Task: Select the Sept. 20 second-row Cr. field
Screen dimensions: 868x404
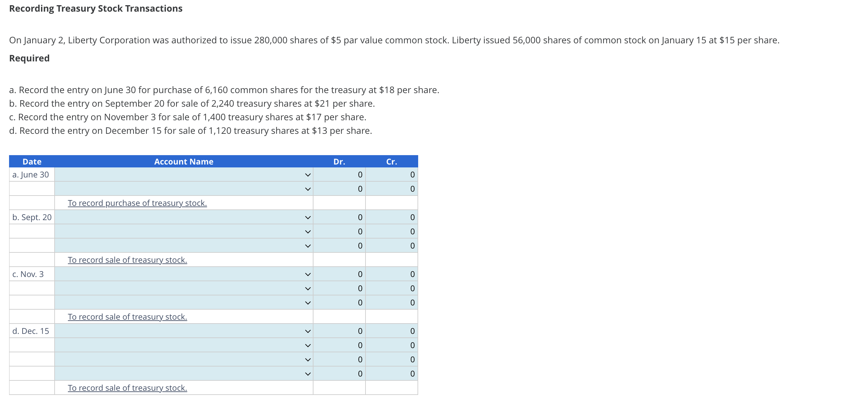Action: (x=392, y=231)
